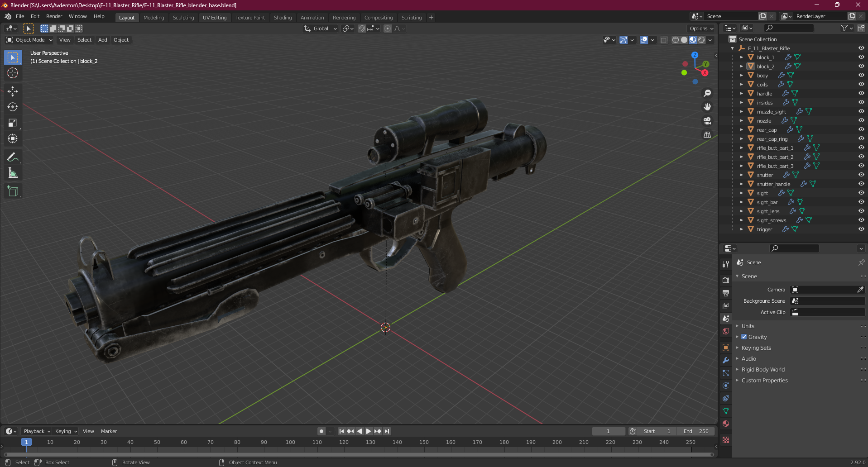Toggle snapping magnet icon
The height and width of the screenshot is (467, 868).
coord(361,29)
